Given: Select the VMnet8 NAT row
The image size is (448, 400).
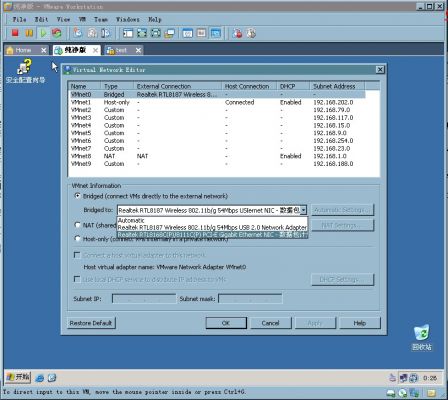Looking at the screenshot, I should click(x=217, y=156).
